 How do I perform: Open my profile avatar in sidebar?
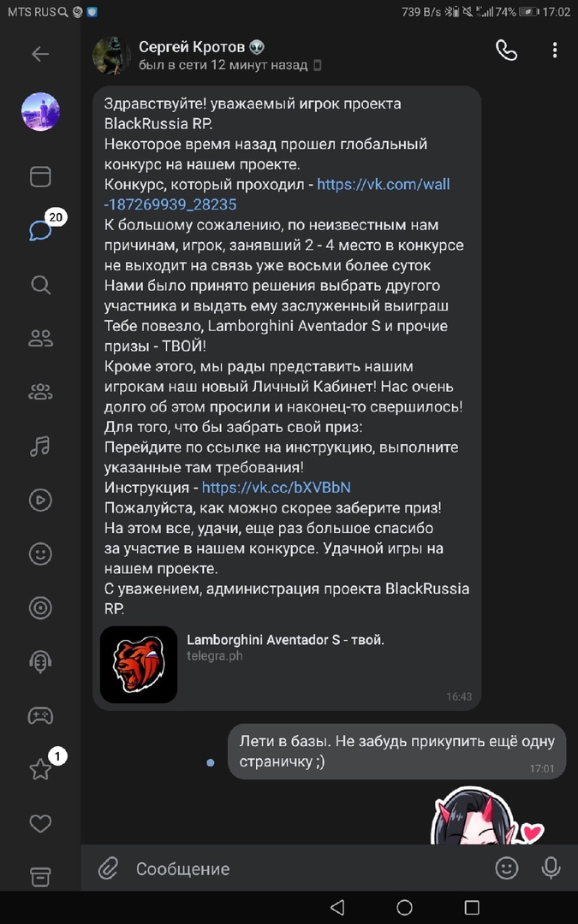click(x=40, y=111)
